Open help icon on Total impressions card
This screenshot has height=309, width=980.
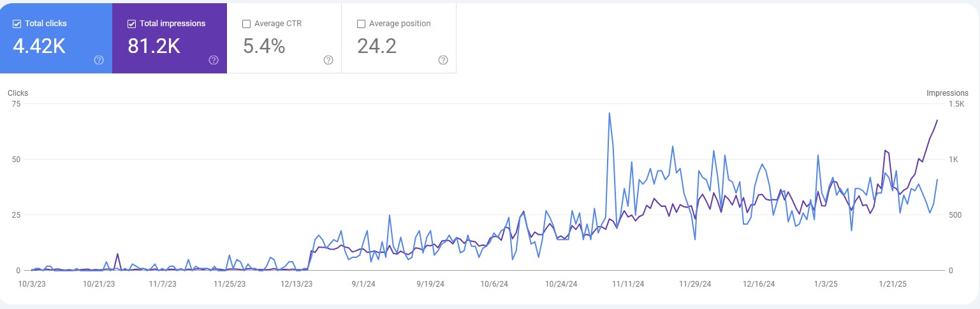click(x=214, y=60)
